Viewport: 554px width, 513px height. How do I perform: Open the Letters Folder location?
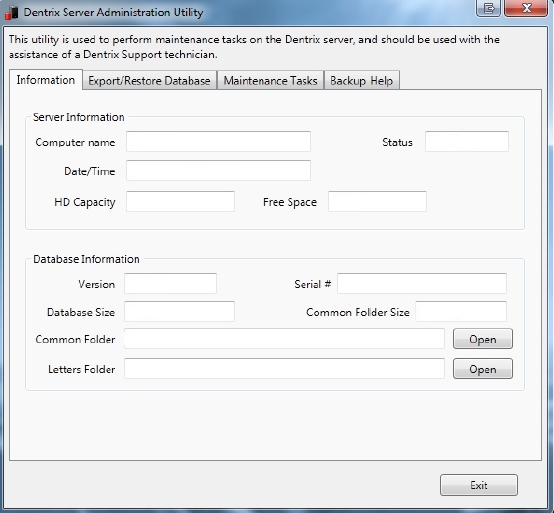pos(483,369)
